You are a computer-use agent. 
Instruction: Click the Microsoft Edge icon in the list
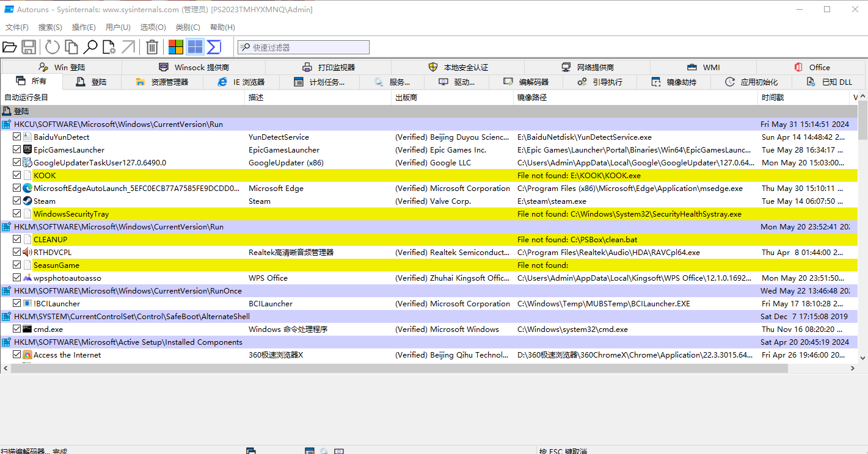click(x=27, y=188)
